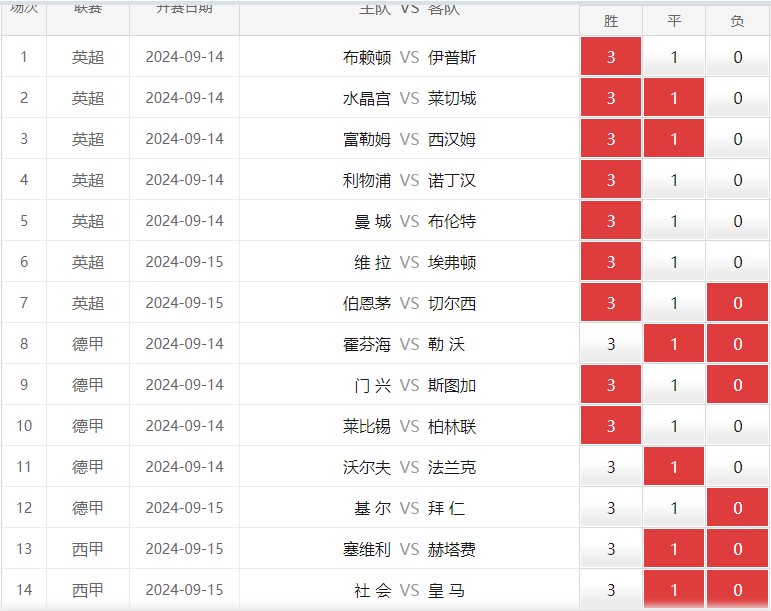Deselect loss (0) for 社会 VS 皇马
The image size is (771, 611).
pyautogui.click(x=738, y=589)
